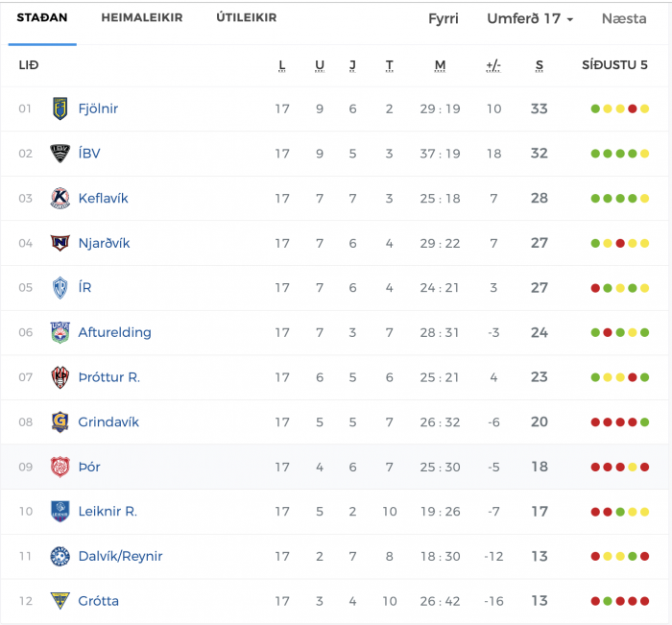672x625 pixels.
Task: Open the Umferð 17 round dropdown
Action: point(530,18)
